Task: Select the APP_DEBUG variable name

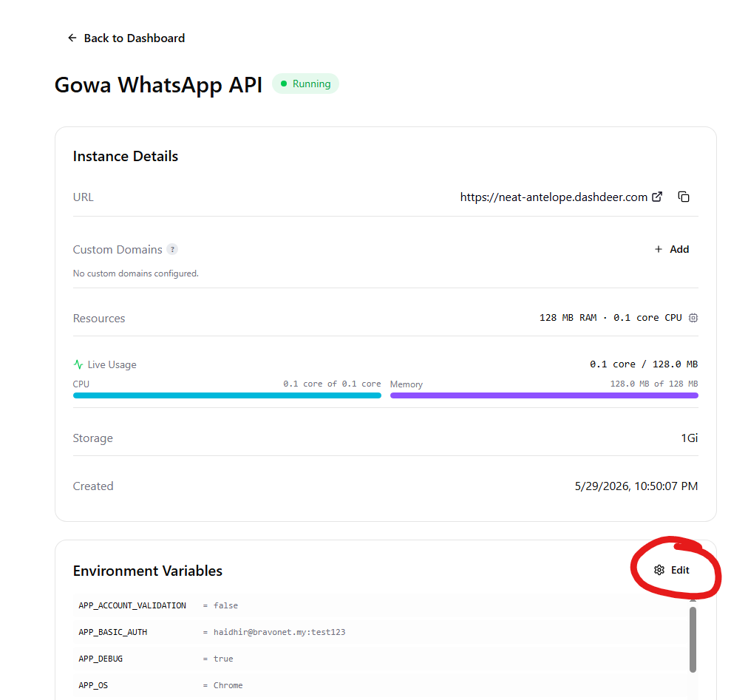Action: point(101,659)
